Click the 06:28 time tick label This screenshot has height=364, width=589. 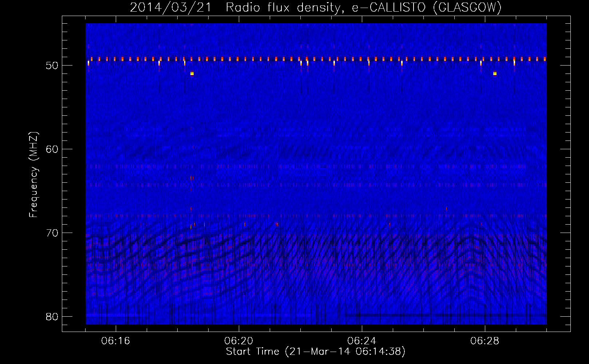pyautogui.click(x=485, y=341)
